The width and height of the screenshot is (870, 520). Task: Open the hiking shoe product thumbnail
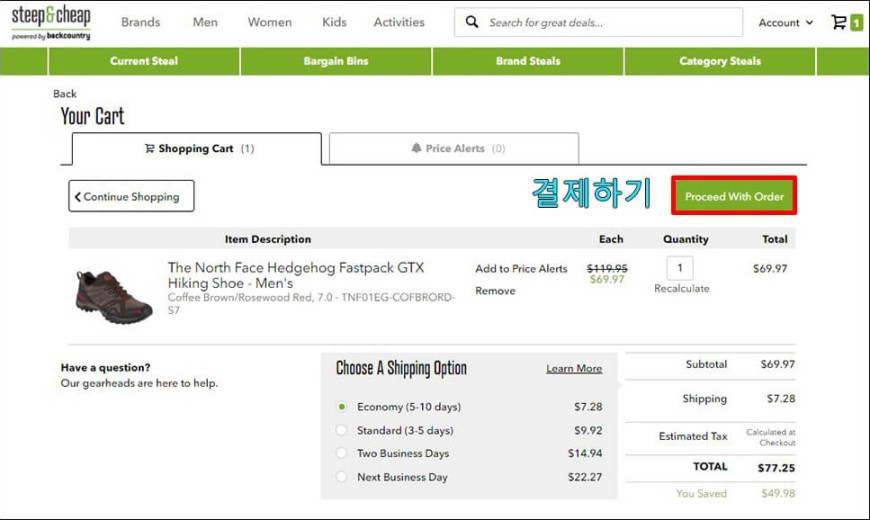pyautogui.click(x=114, y=297)
